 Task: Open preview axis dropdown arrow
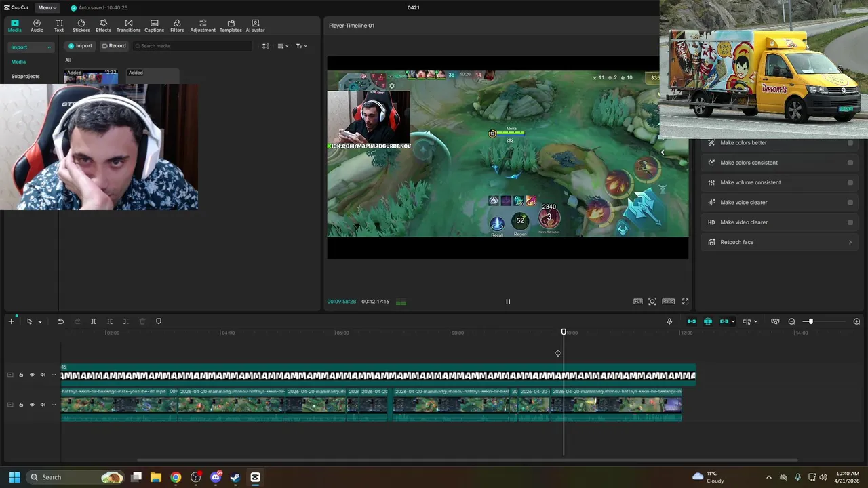755,321
